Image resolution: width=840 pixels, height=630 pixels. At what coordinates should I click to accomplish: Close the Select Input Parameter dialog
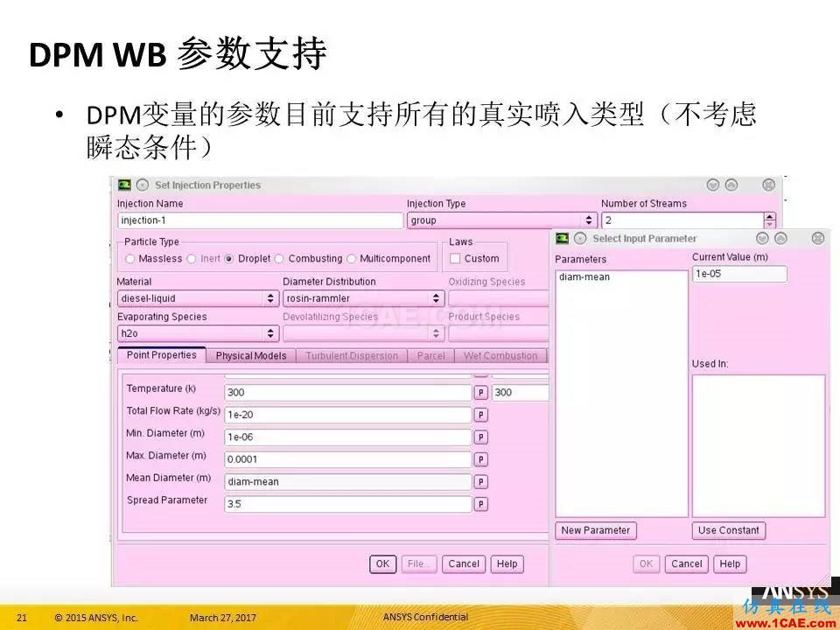tap(818, 238)
